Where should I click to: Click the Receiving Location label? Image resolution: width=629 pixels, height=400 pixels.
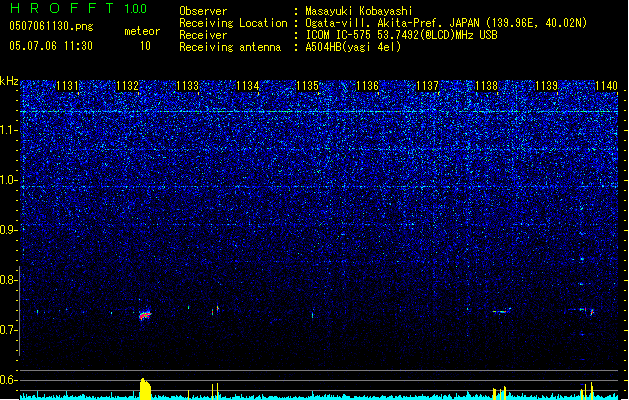(x=233, y=23)
